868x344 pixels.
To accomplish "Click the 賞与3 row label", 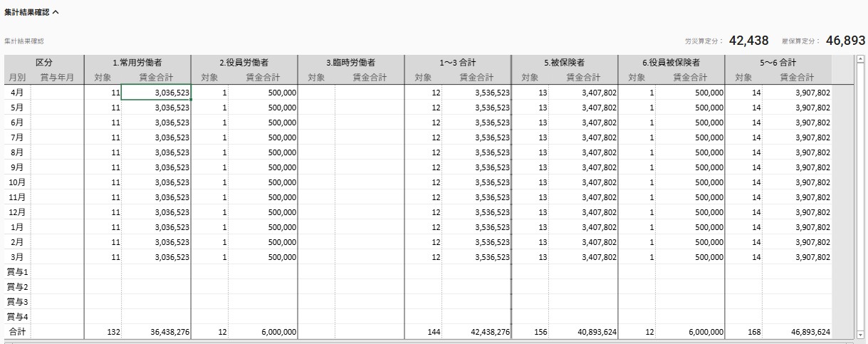I will coord(17,302).
